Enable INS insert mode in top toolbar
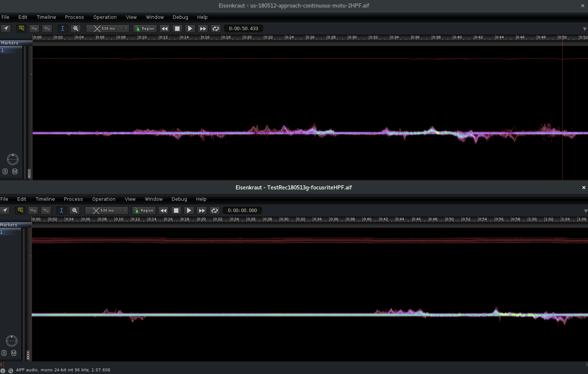Screen dimensions: 588x374 pos(21,29)
